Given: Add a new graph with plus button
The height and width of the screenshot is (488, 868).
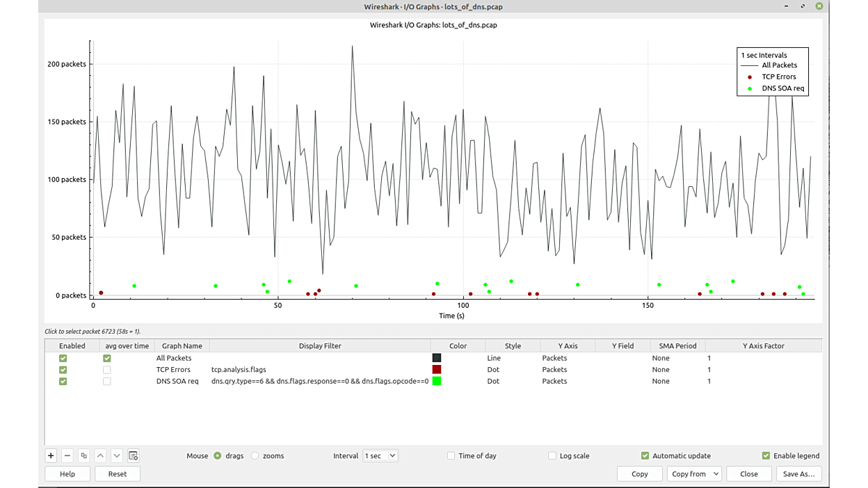Looking at the screenshot, I should tap(51, 456).
